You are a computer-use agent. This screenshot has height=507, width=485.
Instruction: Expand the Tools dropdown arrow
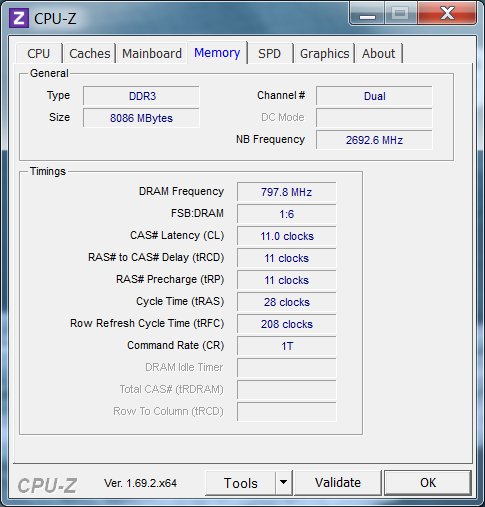pos(284,483)
